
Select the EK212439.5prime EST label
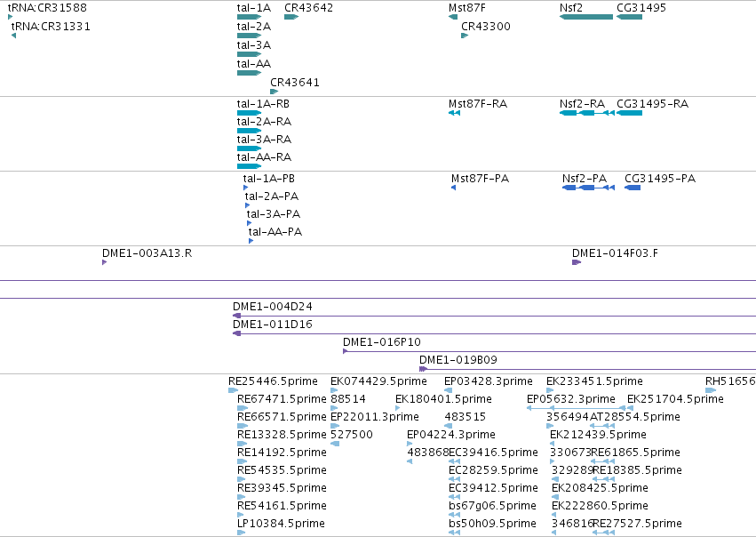pyautogui.click(x=599, y=435)
